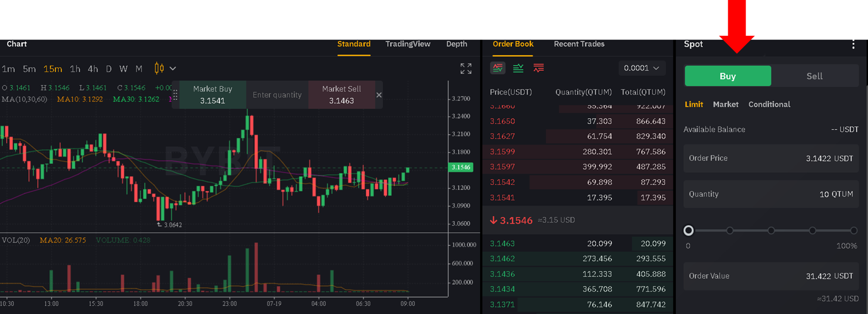This screenshot has height=314, width=868.
Task: Switch to the Depth chart tab
Action: 456,44
